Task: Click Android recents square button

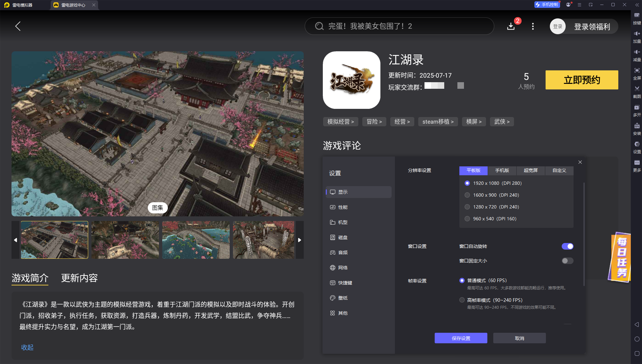Action: click(x=637, y=353)
